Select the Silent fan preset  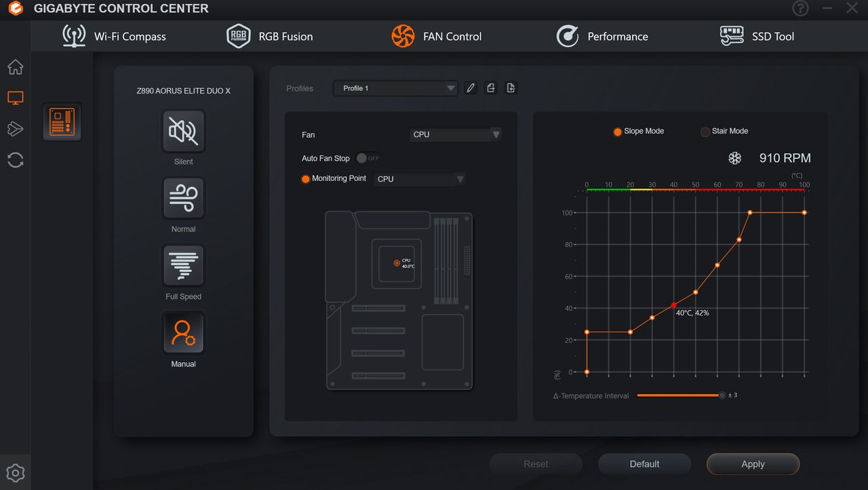tap(183, 131)
